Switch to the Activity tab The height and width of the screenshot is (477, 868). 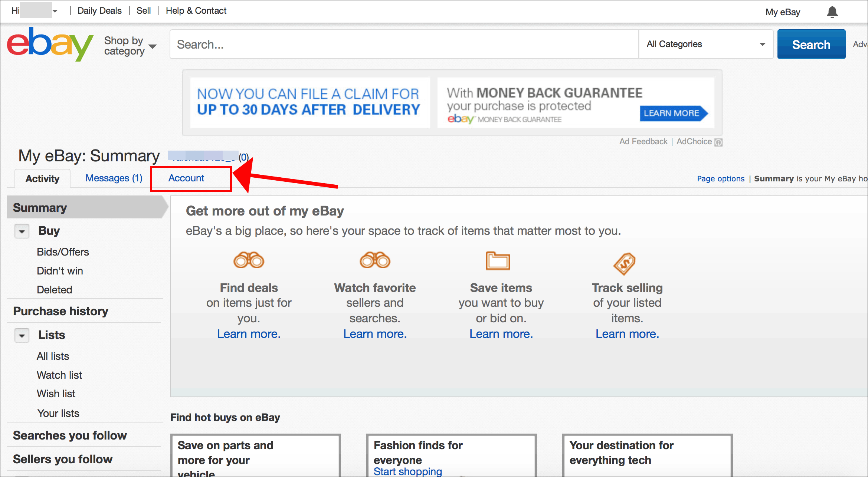(x=42, y=179)
